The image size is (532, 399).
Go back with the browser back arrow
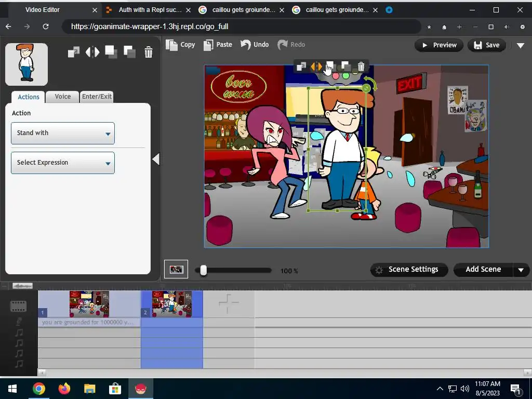[8, 26]
